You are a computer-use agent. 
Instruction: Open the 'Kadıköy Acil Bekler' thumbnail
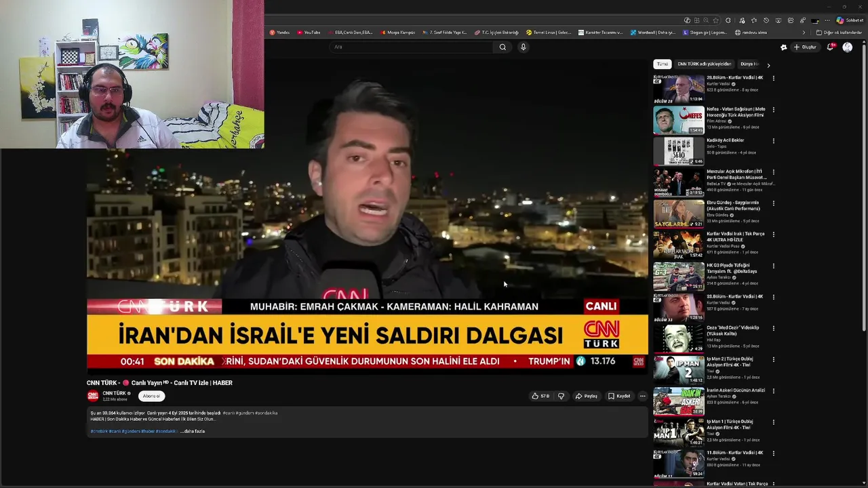pos(679,151)
